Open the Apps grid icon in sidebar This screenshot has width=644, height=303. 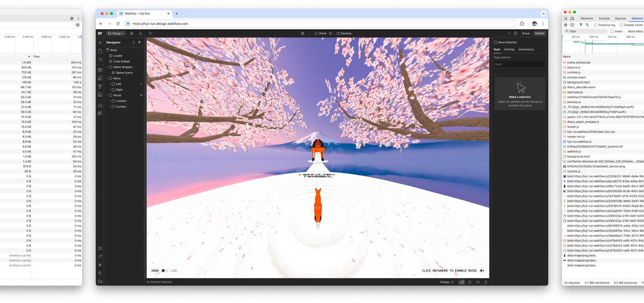click(100, 113)
